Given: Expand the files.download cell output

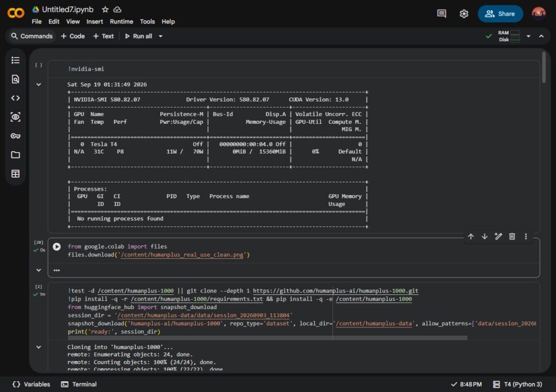Looking at the screenshot, I should click(x=39, y=270).
